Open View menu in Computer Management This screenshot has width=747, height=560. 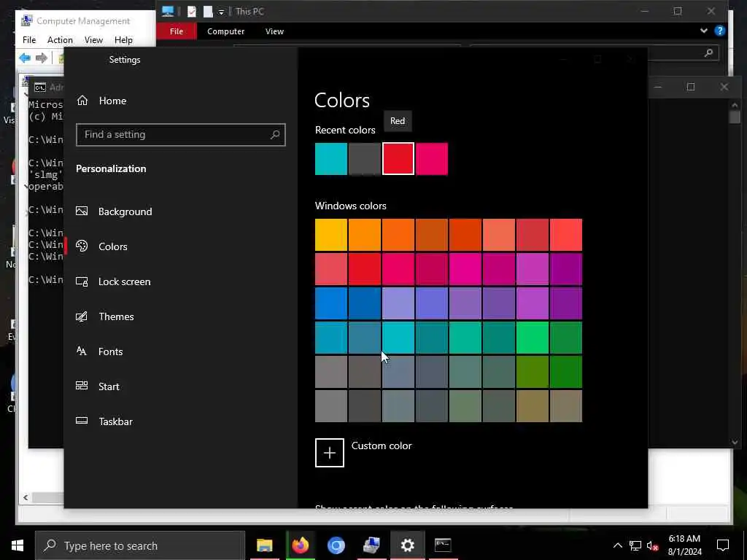[x=93, y=40]
